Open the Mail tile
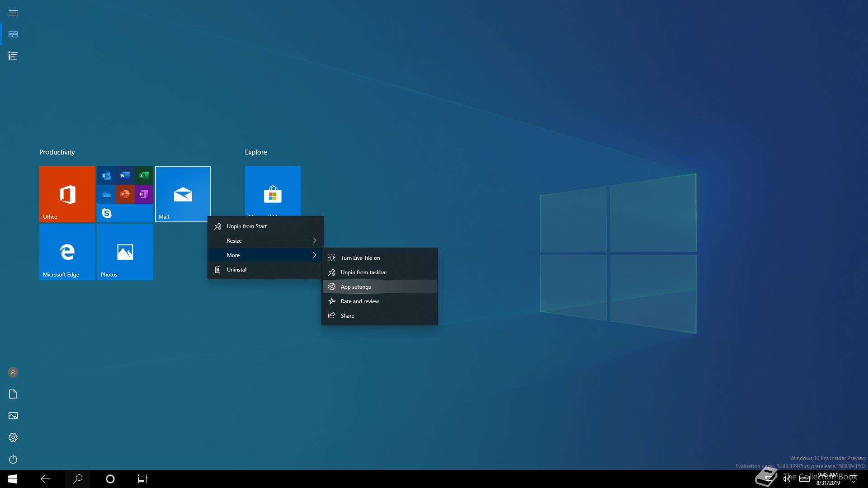Image resolution: width=868 pixels, height=488 pixels. pyautogui.click(x=183, y=194)
